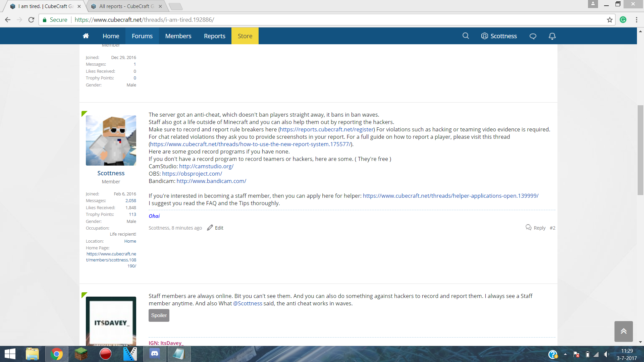Expand the Spoiler button in ItsDavey post

coord(159,315)
